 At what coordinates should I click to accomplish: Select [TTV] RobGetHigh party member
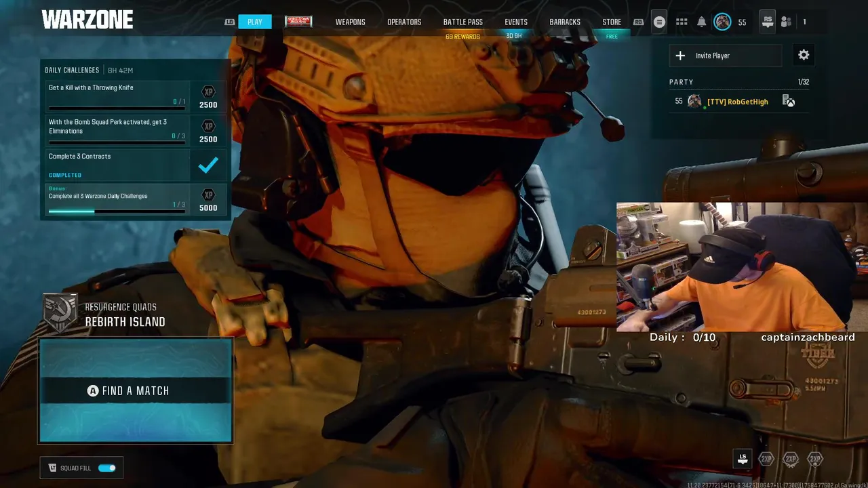[x=739, y=102]
